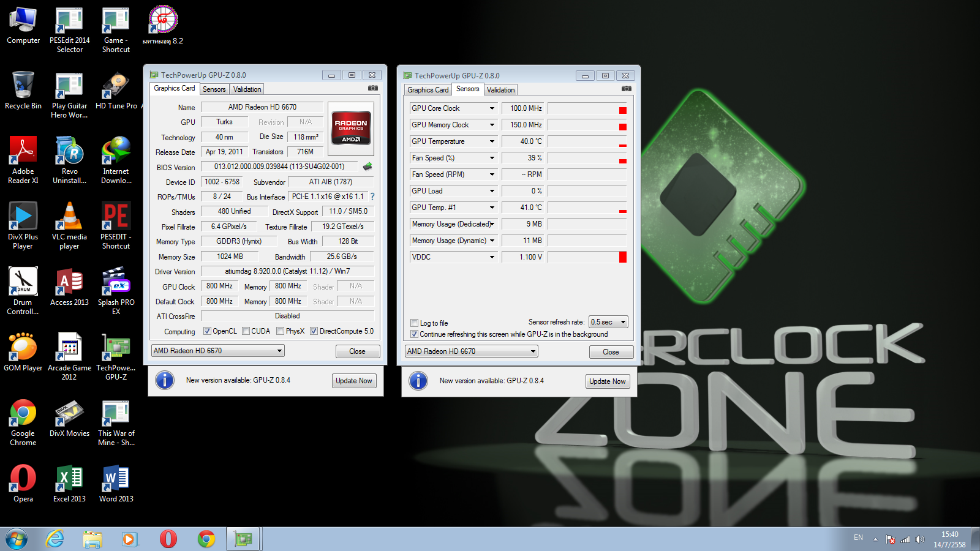Select Graphics Card tab in left GPU-Z window
The image size is (980, 551).
[x=175, y=88]
